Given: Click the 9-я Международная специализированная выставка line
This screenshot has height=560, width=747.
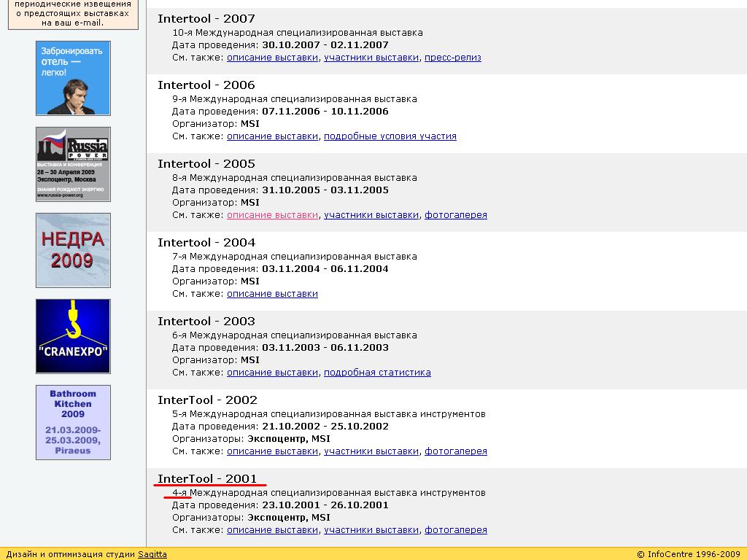Looking at the screenshot, I should (295, 99).
